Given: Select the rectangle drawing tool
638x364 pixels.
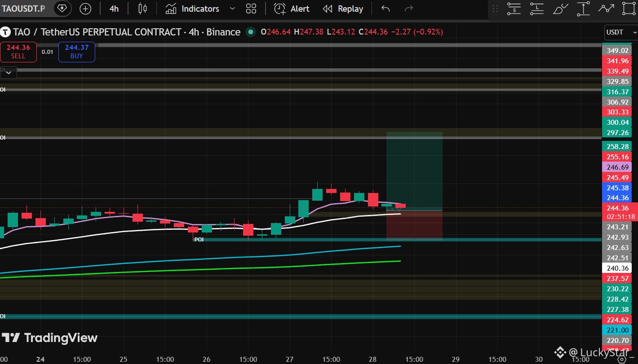Looking at the screenshot, I should point(629,8).
